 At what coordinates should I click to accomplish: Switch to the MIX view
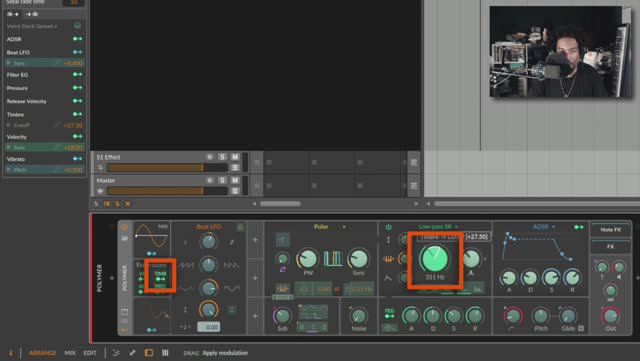pos(70,353)
